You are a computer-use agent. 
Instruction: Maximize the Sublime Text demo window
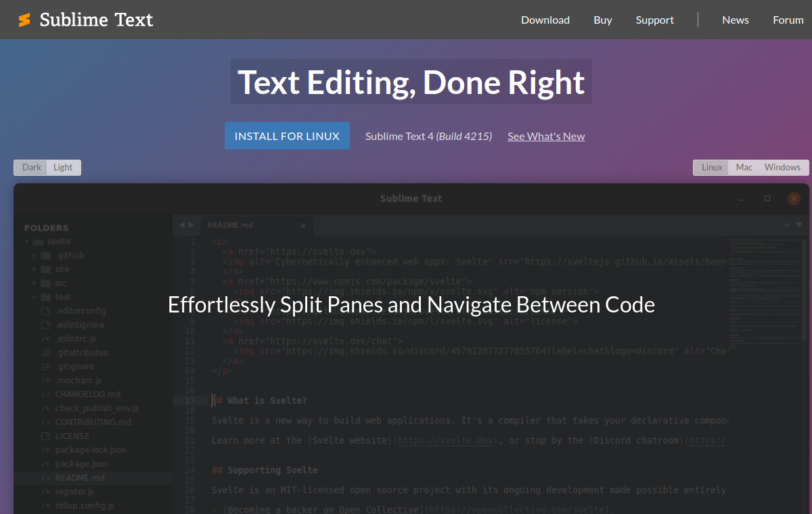767,199
